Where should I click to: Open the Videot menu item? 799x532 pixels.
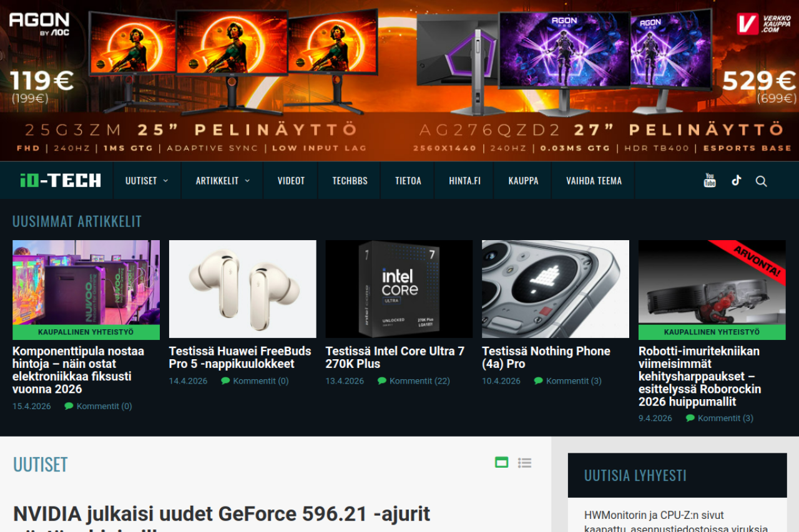tap(291, 181)
